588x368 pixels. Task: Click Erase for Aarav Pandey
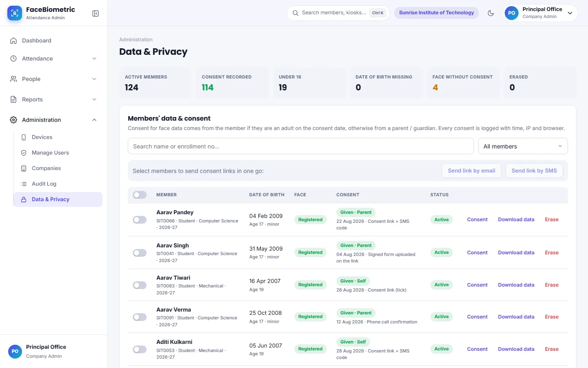(552, 220)
